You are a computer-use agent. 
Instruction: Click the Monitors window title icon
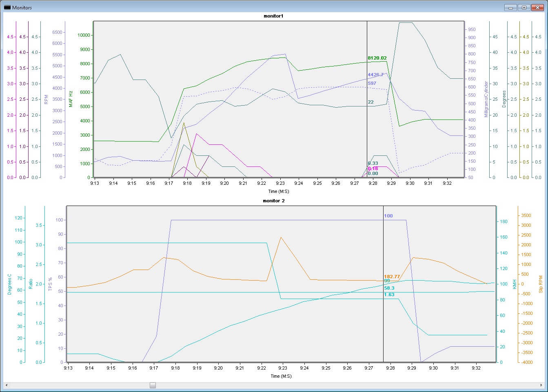(7, 7)
